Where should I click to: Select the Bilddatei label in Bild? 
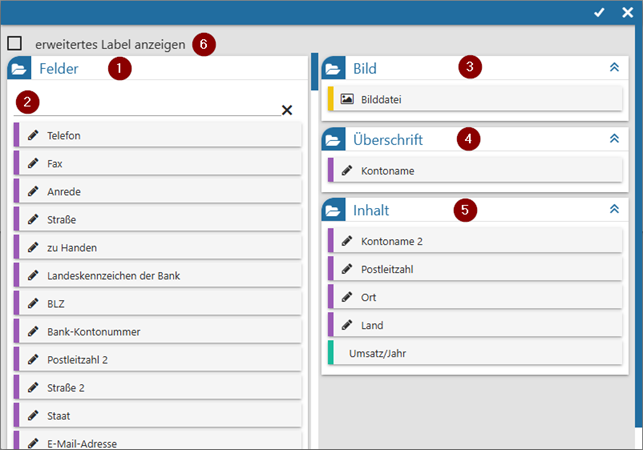point(381,99)
